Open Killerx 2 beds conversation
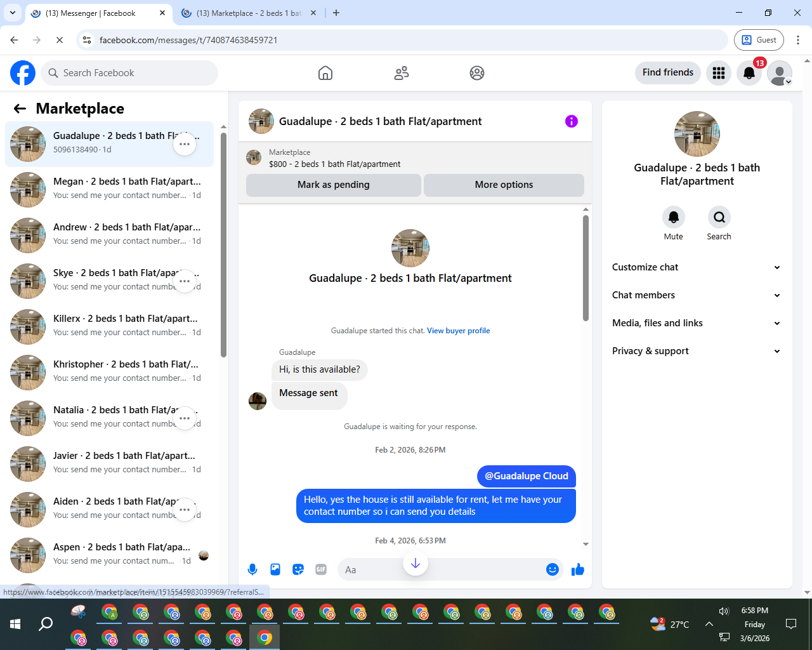The height and width of the screenshot is (650, 812). coord(110,327)
